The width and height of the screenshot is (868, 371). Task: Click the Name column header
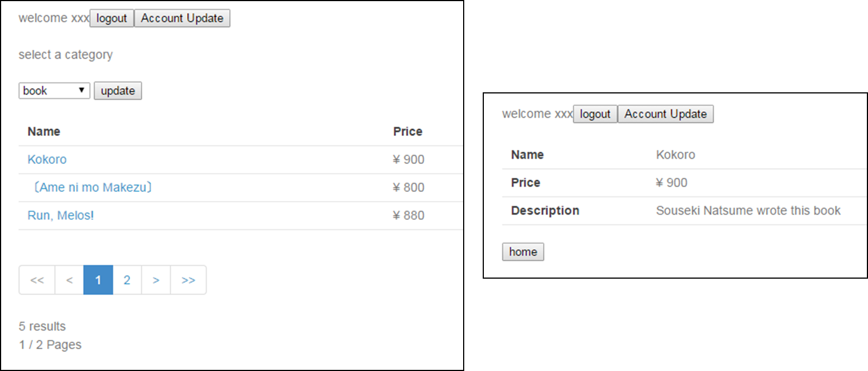tap(44, 132)
